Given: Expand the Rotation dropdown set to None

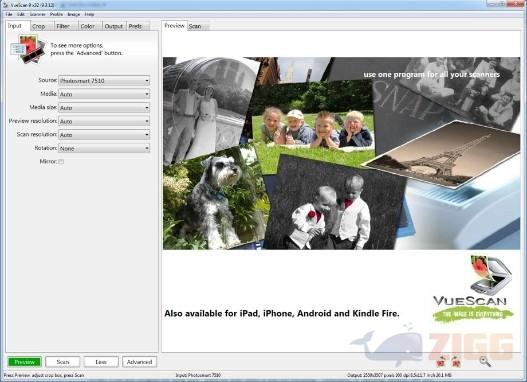Looking at the screenshot, I should pos(104,148).
